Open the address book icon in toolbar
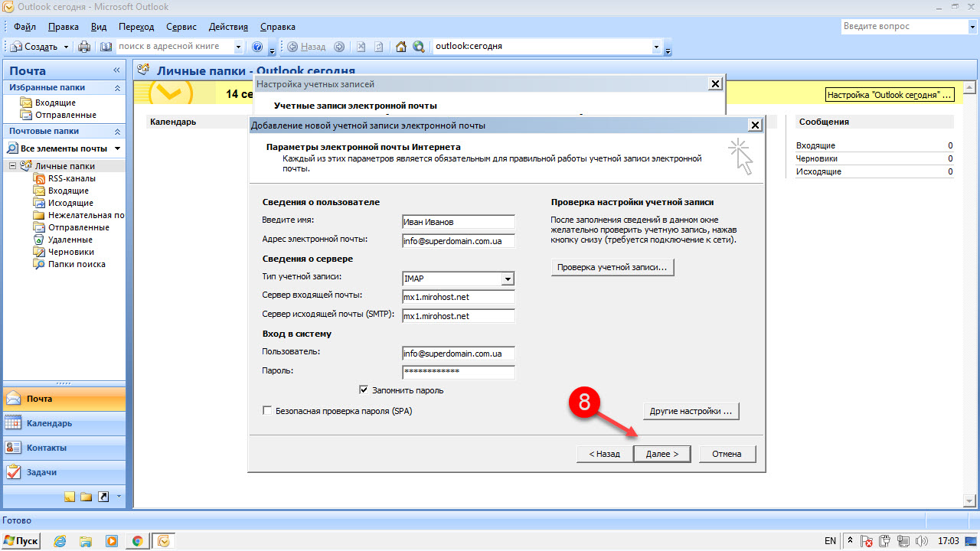Viewport: 980px width, 551px height. tap(106, 47)
